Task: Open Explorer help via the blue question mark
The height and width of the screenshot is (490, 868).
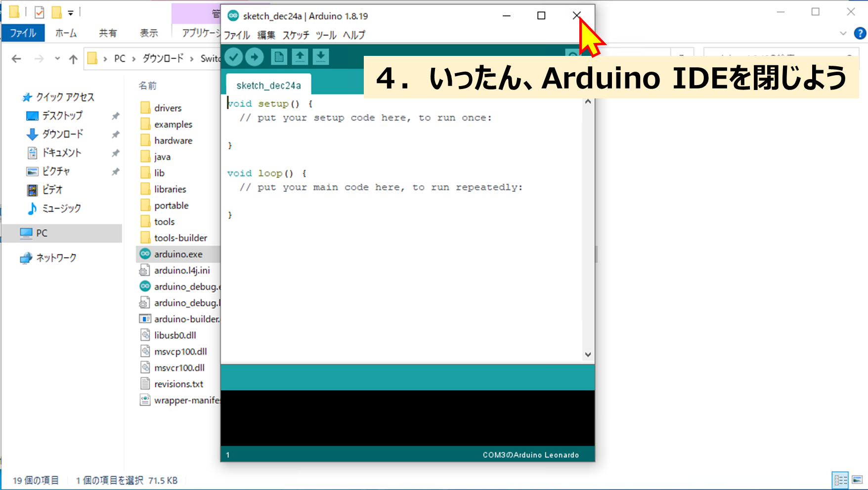Action: 860,33
